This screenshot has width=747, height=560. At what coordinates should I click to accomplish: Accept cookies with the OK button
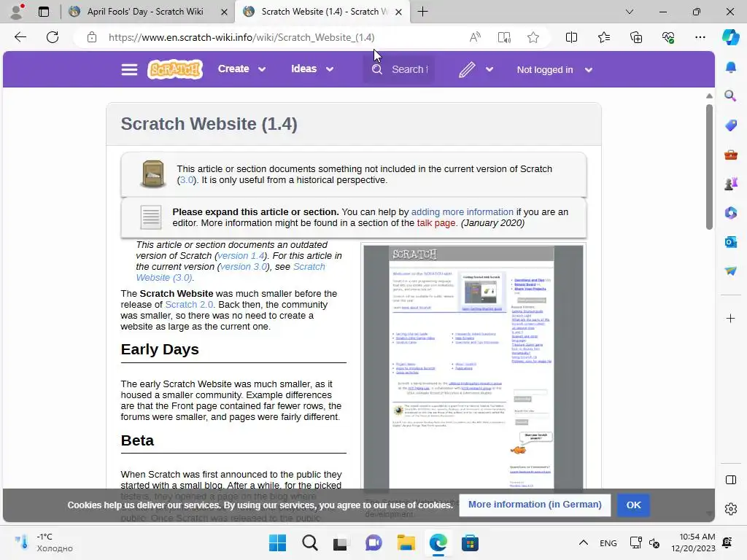[633, 505]
